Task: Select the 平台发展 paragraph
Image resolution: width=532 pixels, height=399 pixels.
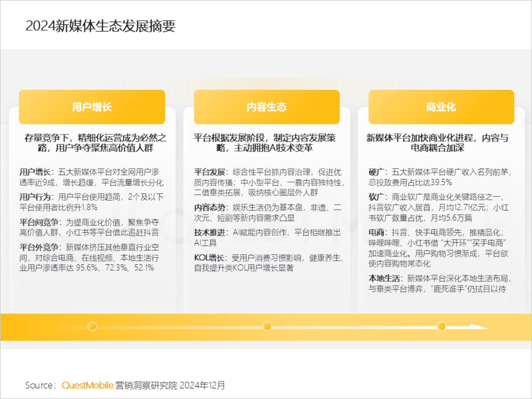Action: [269, 182]
